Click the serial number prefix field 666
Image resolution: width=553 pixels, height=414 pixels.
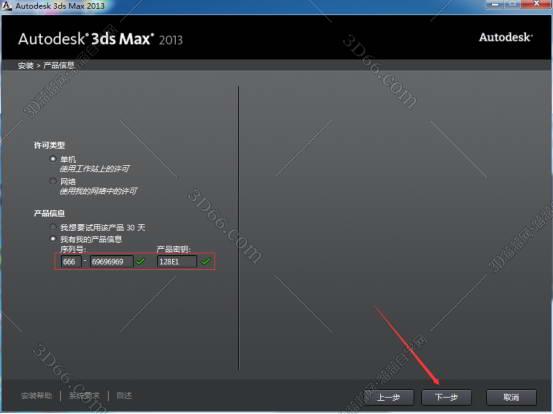click(71, 262)
